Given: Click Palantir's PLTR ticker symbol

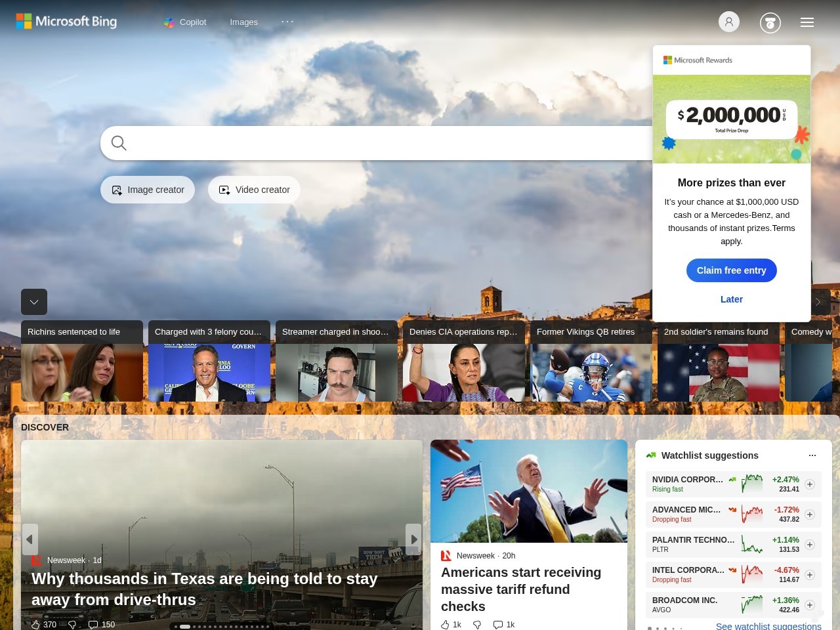Looking at the screenshot, I should [660, 549].
